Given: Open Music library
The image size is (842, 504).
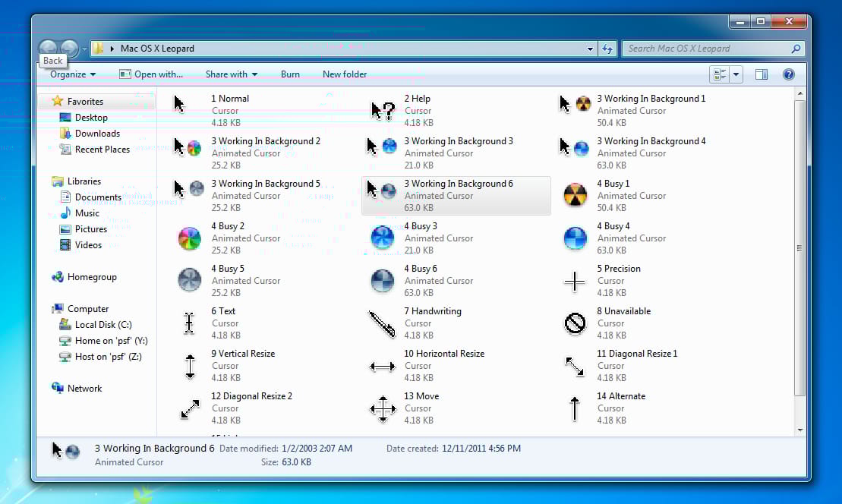Looking at the screenshot, I should click(87, 213).
